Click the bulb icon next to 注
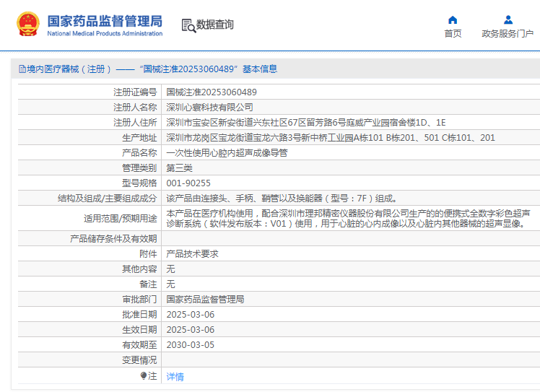The height and width of the screenshot is (392, 540). (144, 375)
